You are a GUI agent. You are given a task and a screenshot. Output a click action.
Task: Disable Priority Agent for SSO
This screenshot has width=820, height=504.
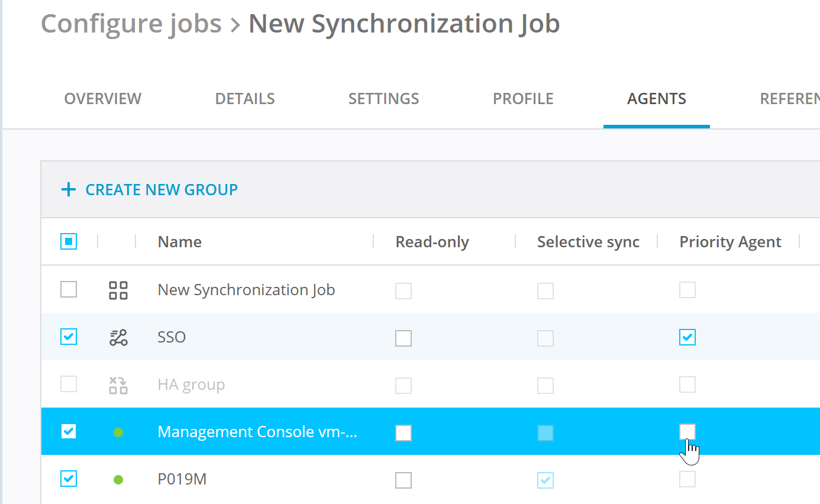tap(687, 337)
